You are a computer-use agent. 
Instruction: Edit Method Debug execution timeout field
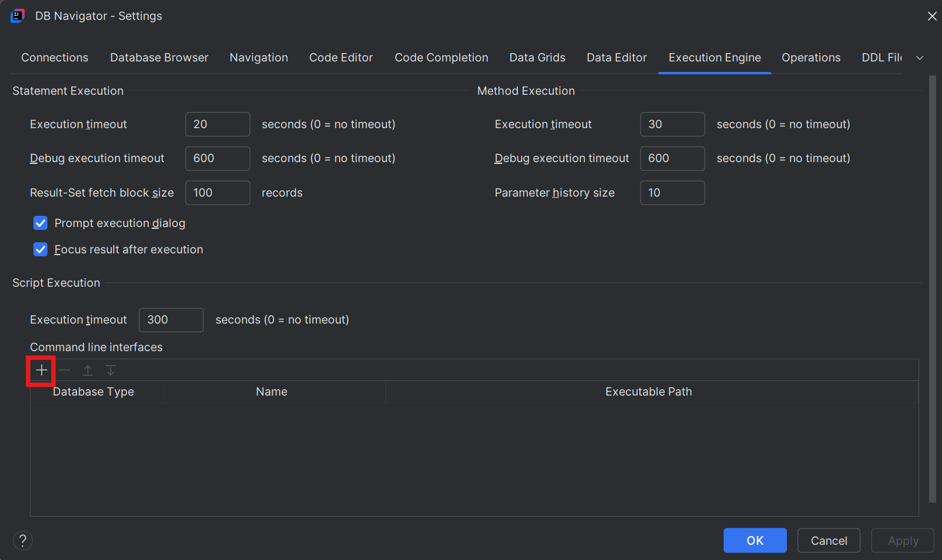pos(673,158)
